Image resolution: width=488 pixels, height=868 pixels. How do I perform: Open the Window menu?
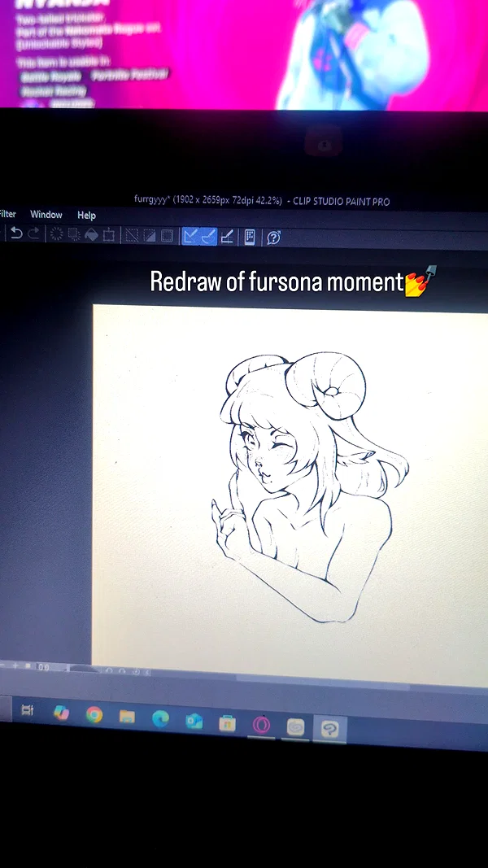[x=46, y=215]
